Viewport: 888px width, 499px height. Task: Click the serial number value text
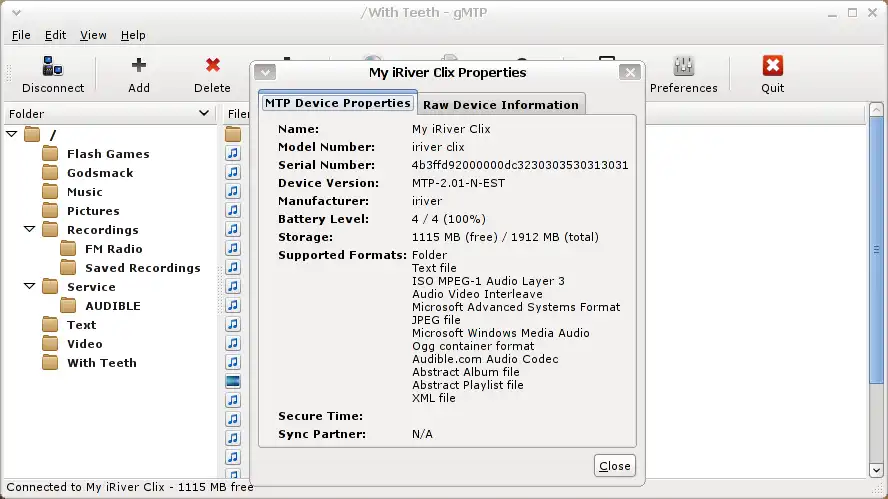pos(520,165)
